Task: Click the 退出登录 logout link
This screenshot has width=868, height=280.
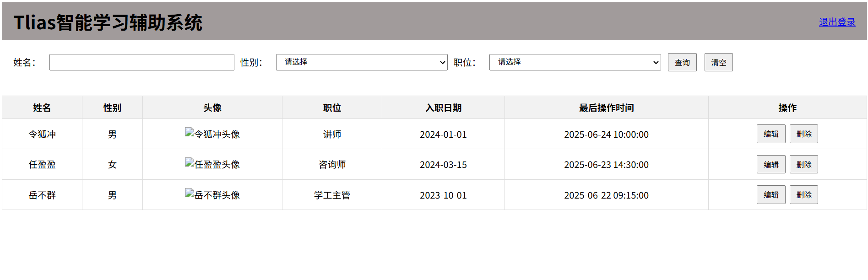Action: (837, 22)
